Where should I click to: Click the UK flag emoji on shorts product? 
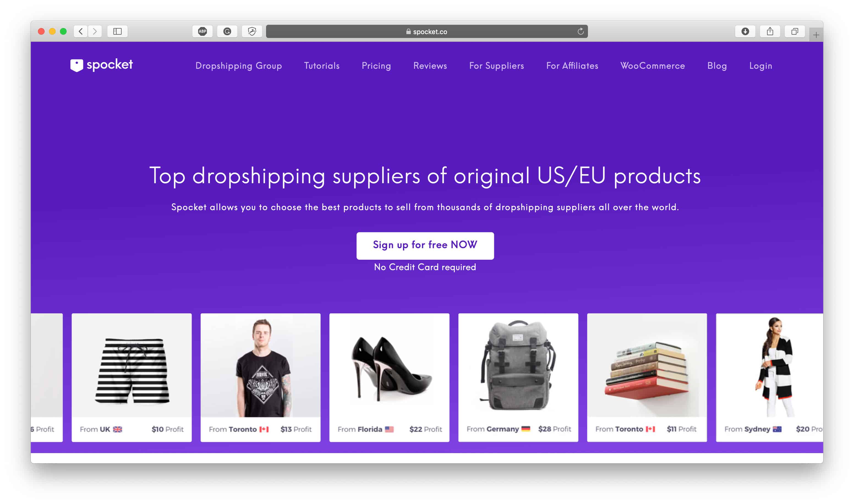(118, 428)
